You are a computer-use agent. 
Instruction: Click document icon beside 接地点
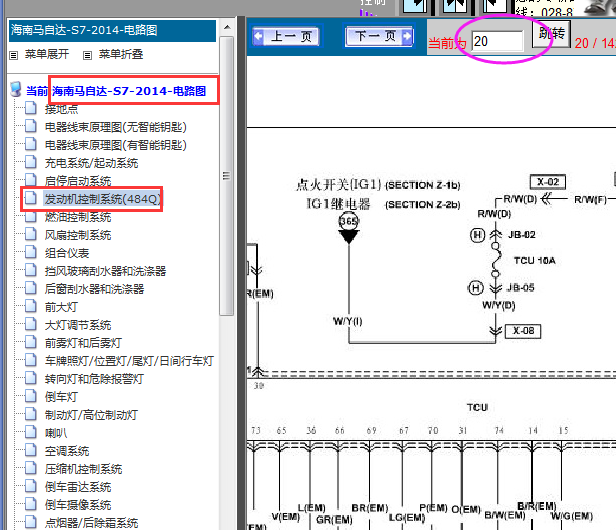pos(31,108)
